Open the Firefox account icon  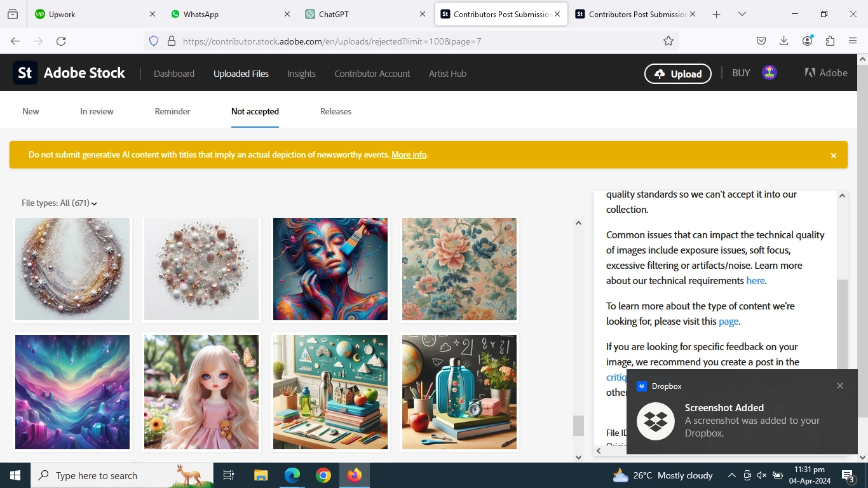coord(807,41)
